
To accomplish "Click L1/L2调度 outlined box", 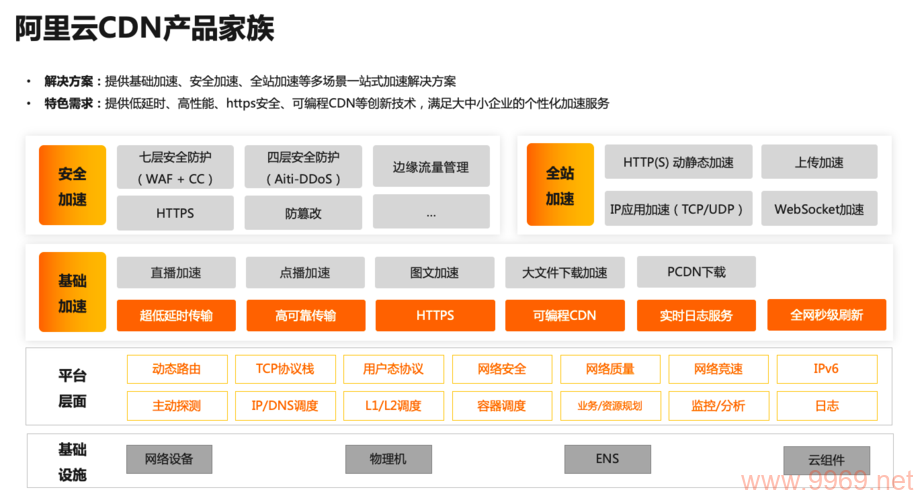I will pyautogui.click(x=393, y=406).
